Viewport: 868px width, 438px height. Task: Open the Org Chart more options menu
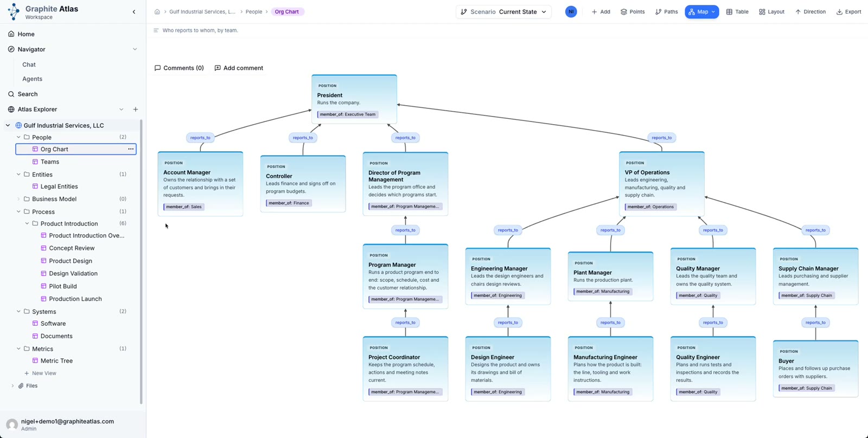coord(131,149)
